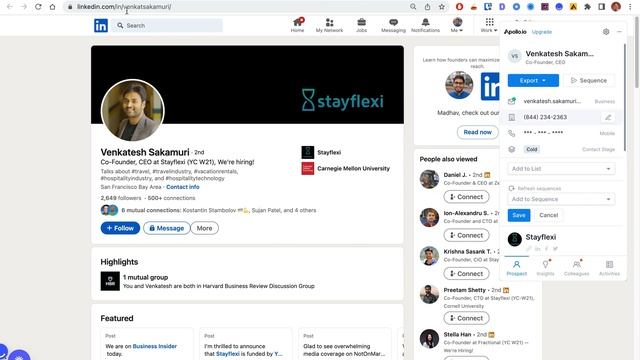Open Notifications bell
The width and height of the screenshot is (640, 360).
425,25
